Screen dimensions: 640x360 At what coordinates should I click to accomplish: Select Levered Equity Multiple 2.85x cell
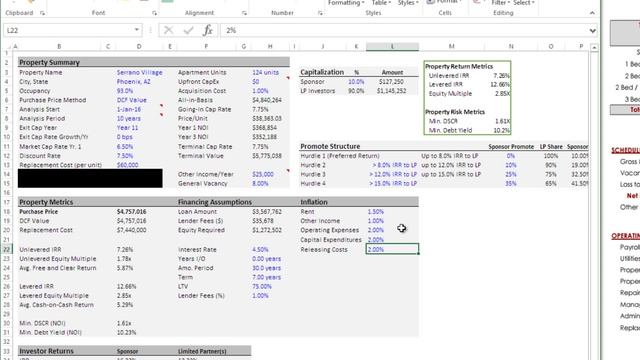pyautogui.click(x=124, y=296)
